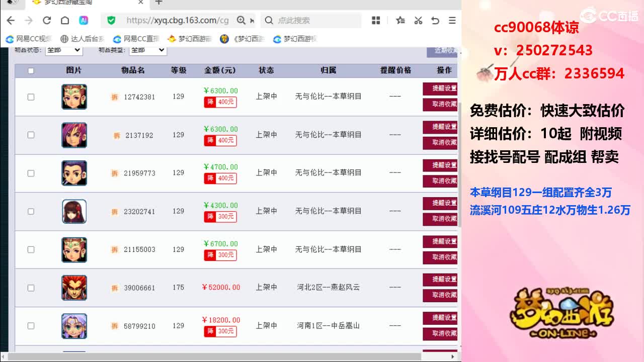The height and width of the screenshot is (362, 644).
Task: Click 提醒设置 for item 12742381
Action: [440, 88]
